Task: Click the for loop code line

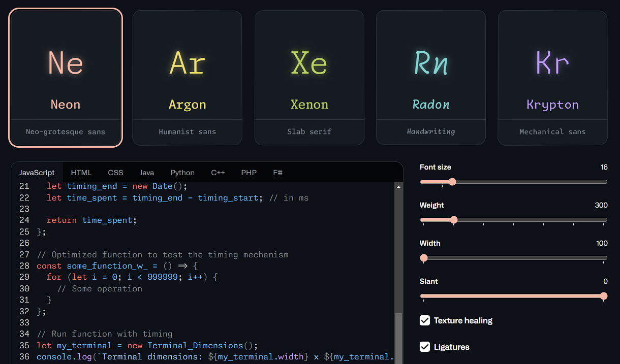Action: pyautogui.click(x=132, y=277)
